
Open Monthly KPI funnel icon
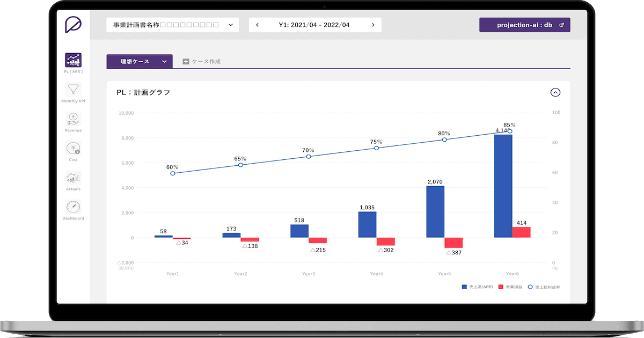click(x=73, y=90)
